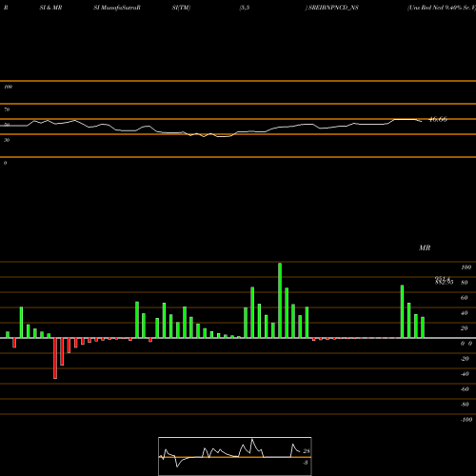Click the RSI value label 46.66

[x=438, y=119]
